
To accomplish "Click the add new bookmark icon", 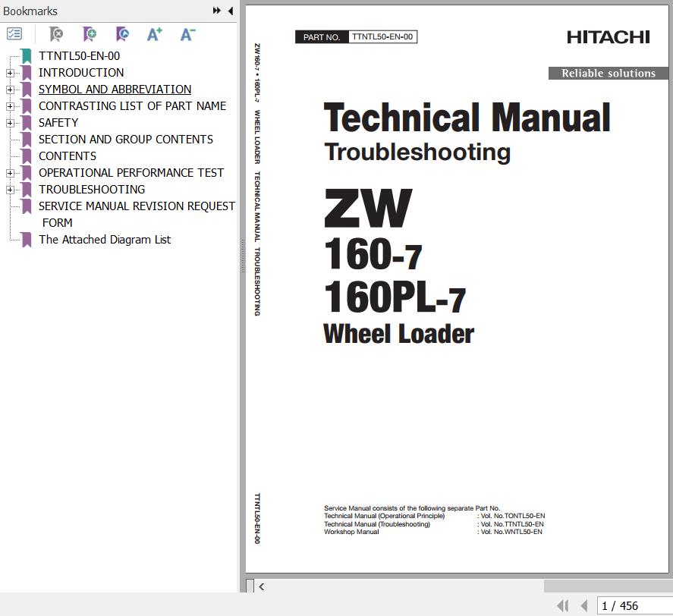I will [90, 34].
